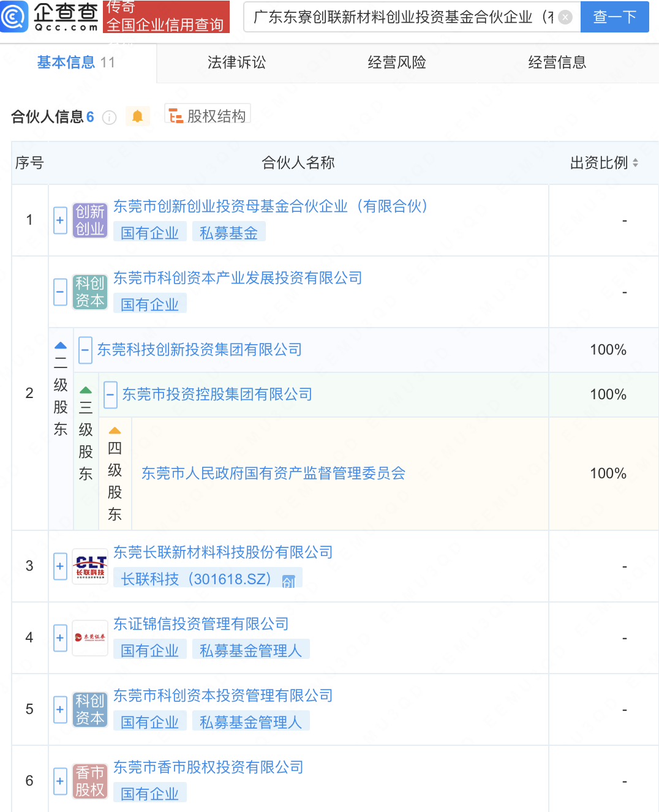Viewport: 659px width, 812px height.
Task: Open 东莞市人民政府国有资产监督管理委员会 link
Action: click(273, 473)
